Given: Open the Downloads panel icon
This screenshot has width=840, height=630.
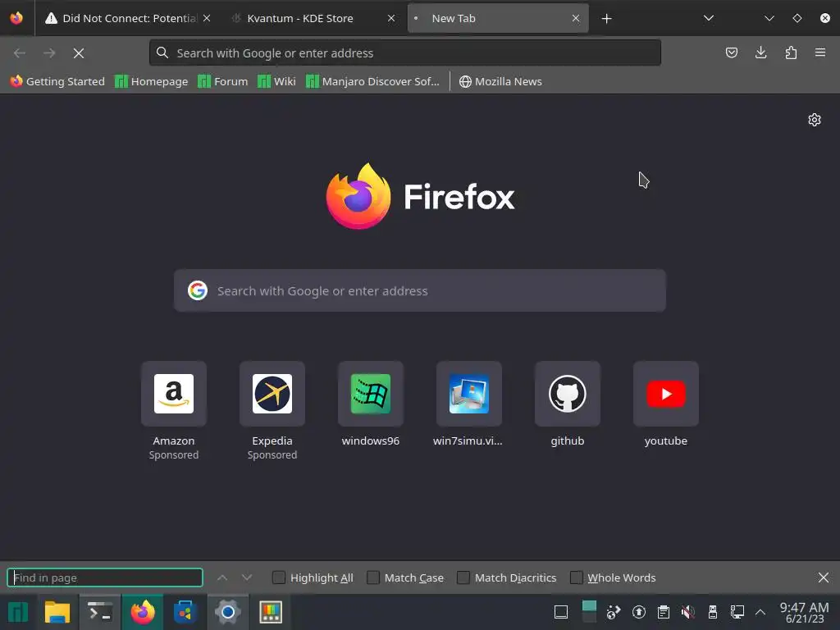Looking at the screenshot, I should pyautogui.click(x=760, y=52).
